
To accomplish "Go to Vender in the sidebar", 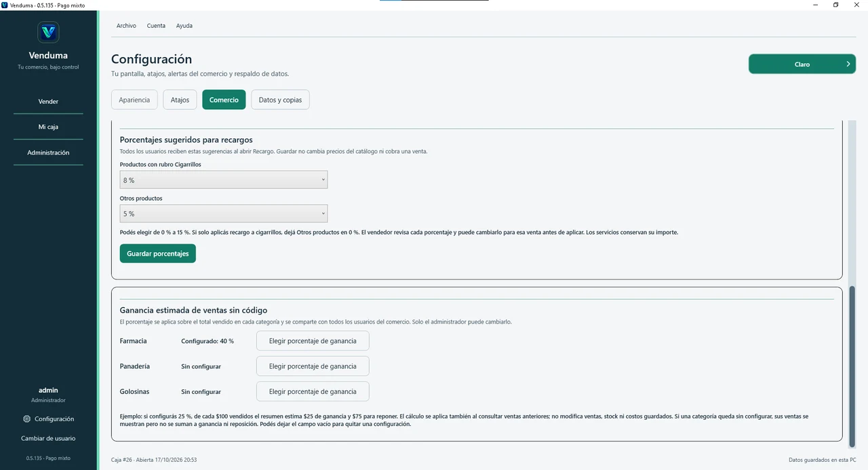I will pos(48,102).
